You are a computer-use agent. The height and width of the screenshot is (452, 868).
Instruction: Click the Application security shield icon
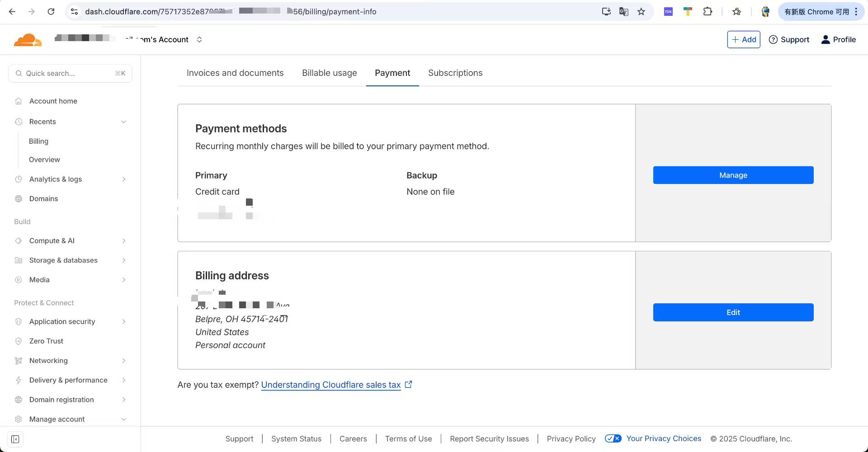(x=19, y=322)
